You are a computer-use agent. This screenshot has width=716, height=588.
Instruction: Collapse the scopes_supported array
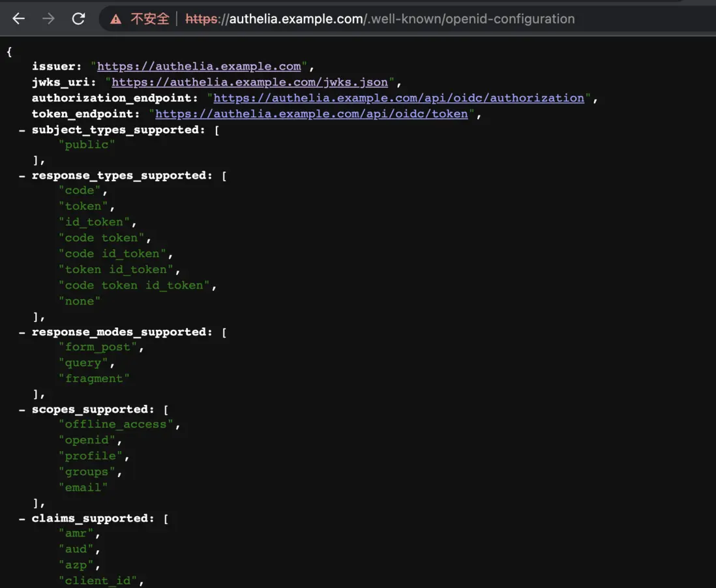22,409
